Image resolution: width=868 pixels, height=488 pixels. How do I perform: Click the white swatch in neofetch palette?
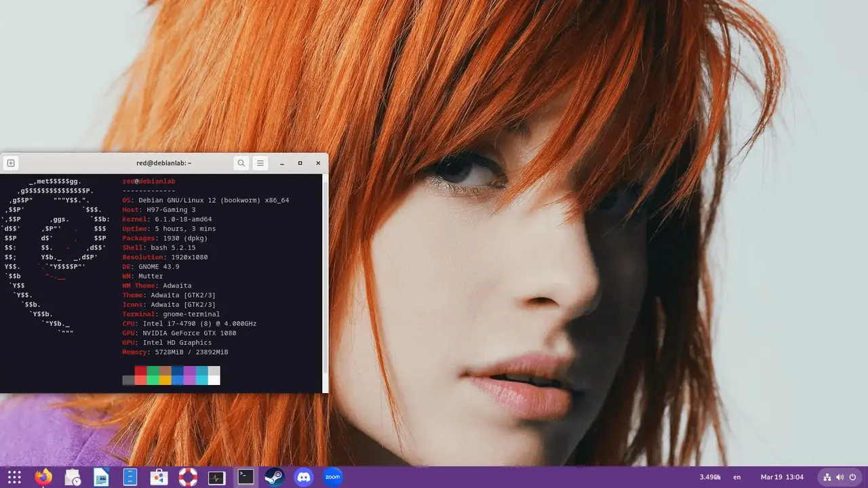tap(214, 380)
